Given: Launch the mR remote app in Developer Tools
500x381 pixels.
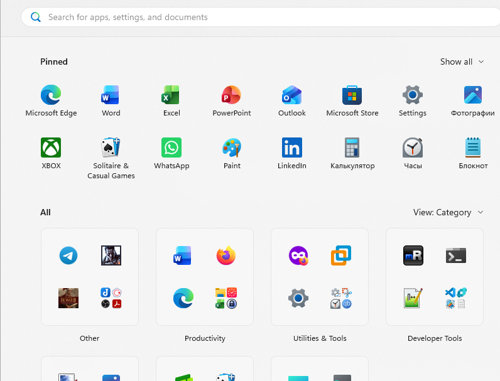Looking at the screenshot, I should point(413,256).
